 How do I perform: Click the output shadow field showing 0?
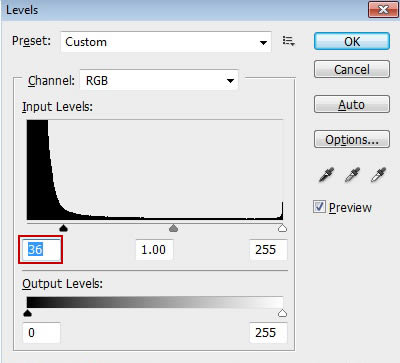pyautogui.click(x=41, y=332)
